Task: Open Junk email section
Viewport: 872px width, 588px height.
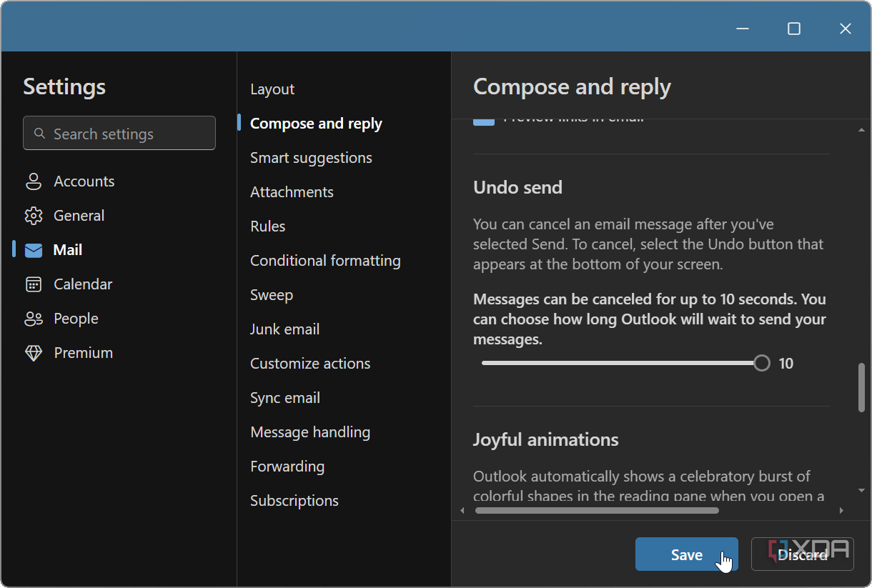Action: click(x=284, y=329)
